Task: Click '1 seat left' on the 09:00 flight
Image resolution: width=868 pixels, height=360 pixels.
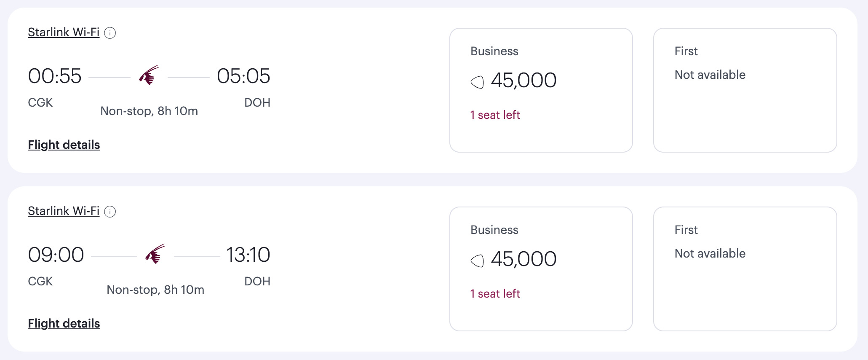Action: click(x=495, y=293)
